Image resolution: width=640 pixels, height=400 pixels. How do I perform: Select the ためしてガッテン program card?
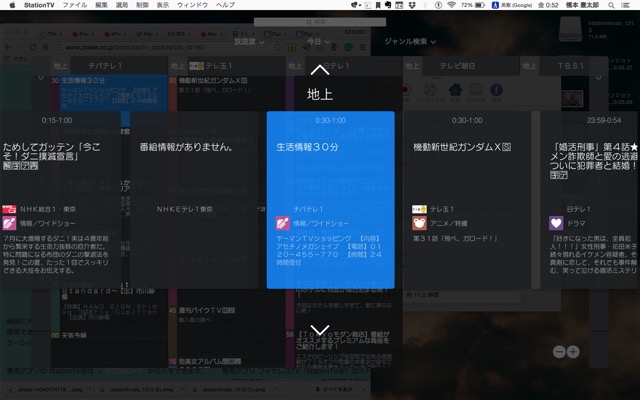60,200
